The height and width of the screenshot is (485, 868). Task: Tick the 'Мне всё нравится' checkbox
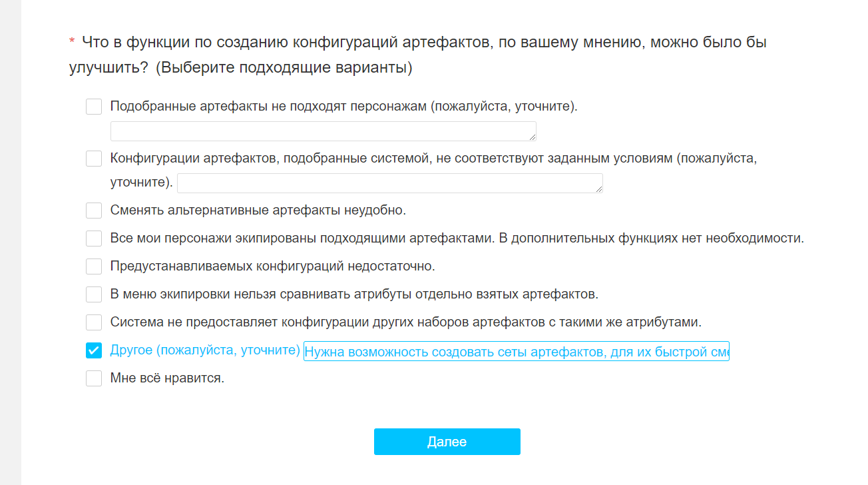(x=94, y=378)
